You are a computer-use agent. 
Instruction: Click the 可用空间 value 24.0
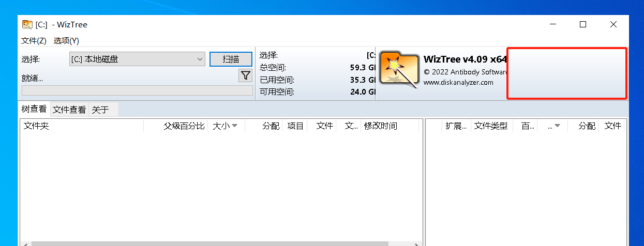pyautogui.click(x=362, y=92)
